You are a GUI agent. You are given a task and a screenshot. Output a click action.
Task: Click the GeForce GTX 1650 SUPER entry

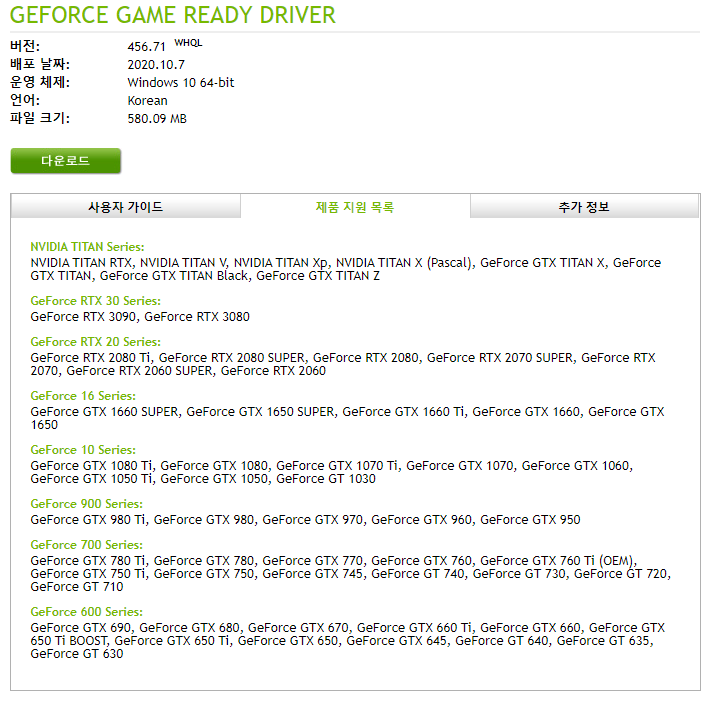click(x=260, y=412)
